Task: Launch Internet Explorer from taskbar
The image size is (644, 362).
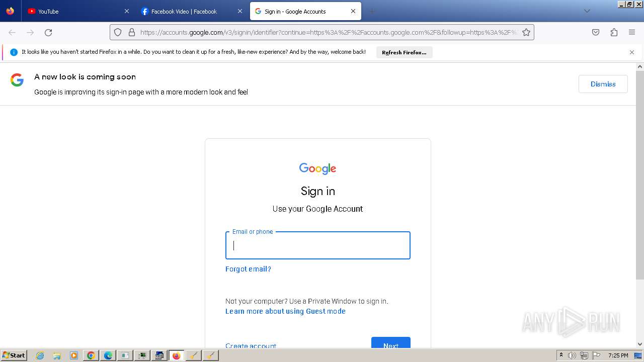Action: (x=40, y=355)
